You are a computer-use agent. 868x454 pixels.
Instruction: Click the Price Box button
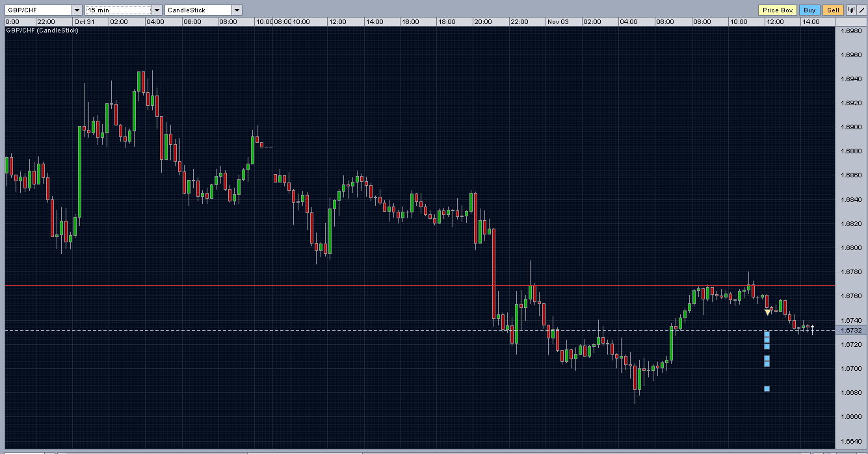pos(778,10)
